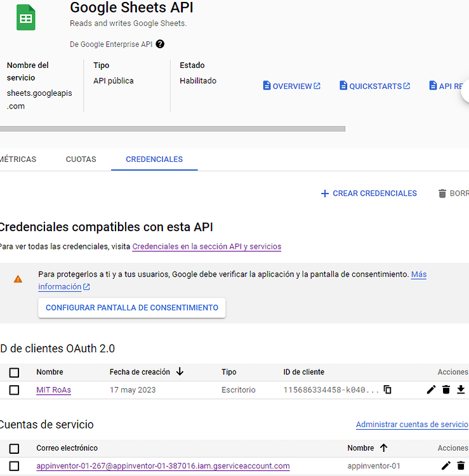
Task: Copy the MIT RoAs client ID
Action: pyautogui.click(x=388, y=390)
